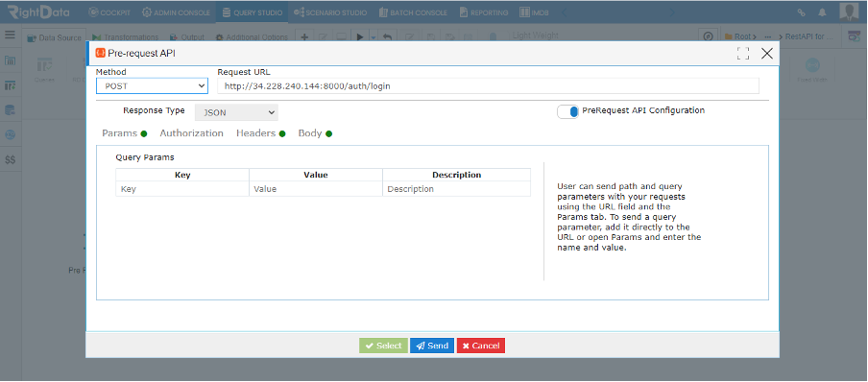Image resolution: width=868 pixels, height=382 pixels.
Task: Click the link icon in top bar
Action: 801,12
